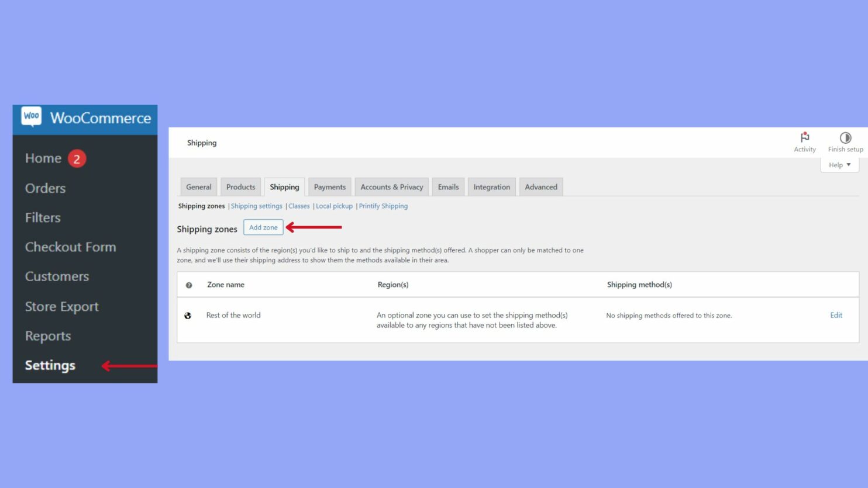The height and width of the screenshot is (488, 868).
Task: Click the Woo logo icon in the sidebar
Action: pyautogui.click(x=32, y=117)
